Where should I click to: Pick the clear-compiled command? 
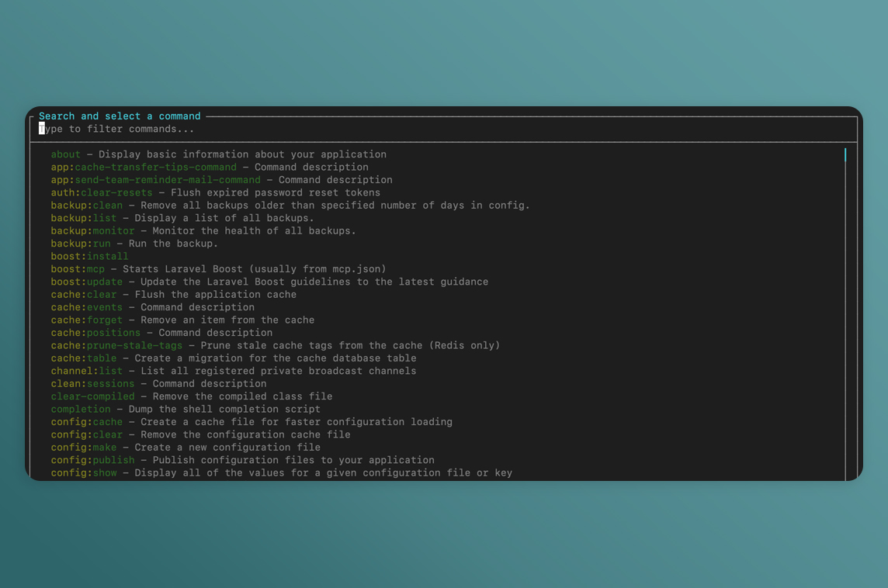coord(92,396)
